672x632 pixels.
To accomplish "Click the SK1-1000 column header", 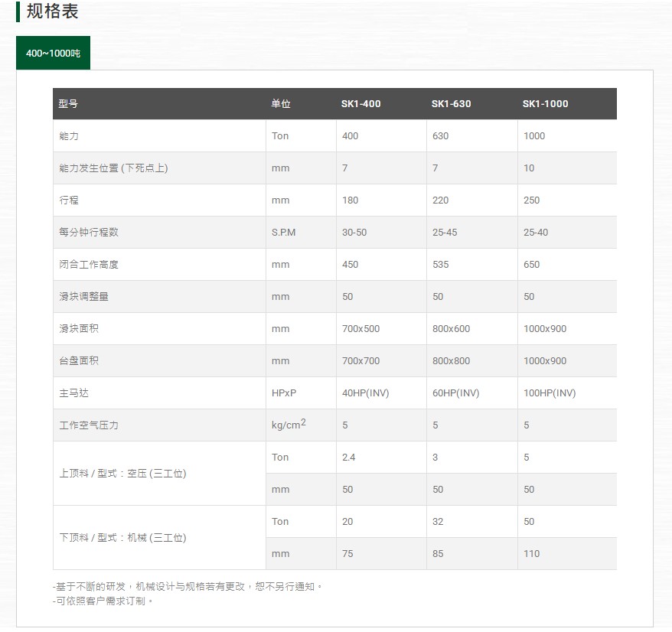I will coord(545,104).
